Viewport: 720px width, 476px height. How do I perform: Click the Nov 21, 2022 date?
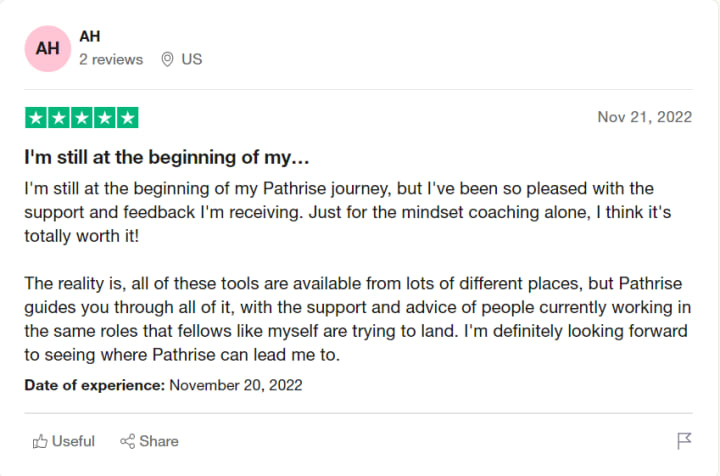point(645,117)
